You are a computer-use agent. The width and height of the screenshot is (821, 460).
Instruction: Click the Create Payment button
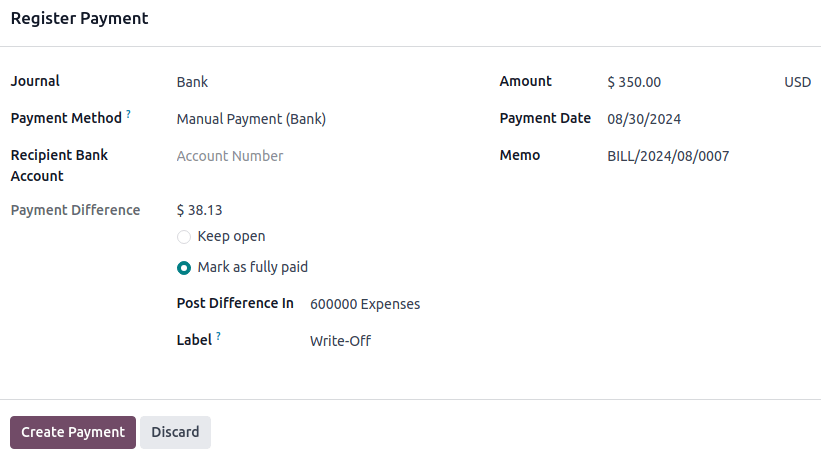click(x=73, y=432)
